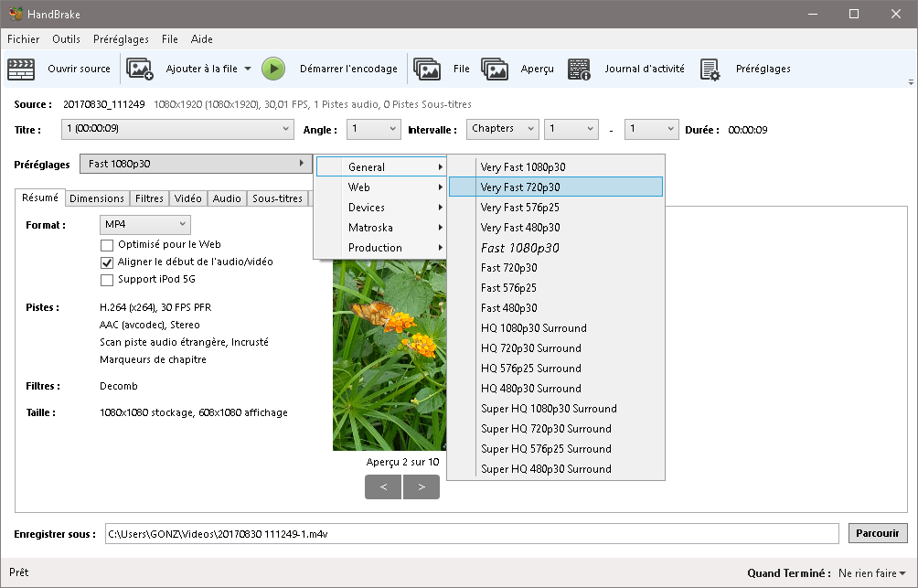Viewport: 918px width, 588px height.
Task: Expand the Titre dropdown list
Action: pyautogui.click(x=177, y=130)
